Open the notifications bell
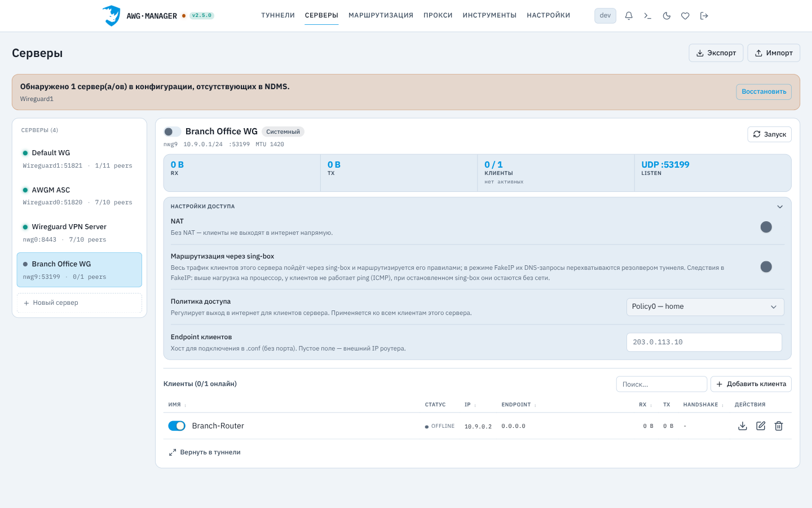 629,16
